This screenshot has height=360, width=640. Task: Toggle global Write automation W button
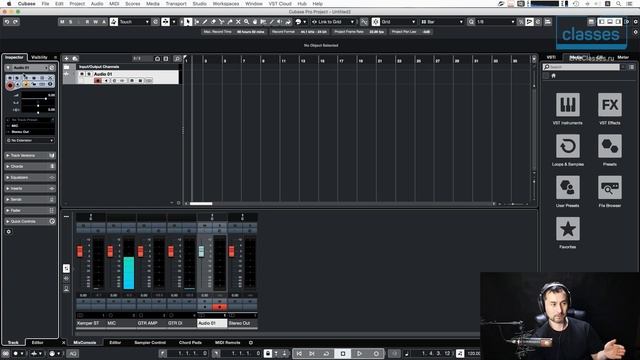pos(96,22)
